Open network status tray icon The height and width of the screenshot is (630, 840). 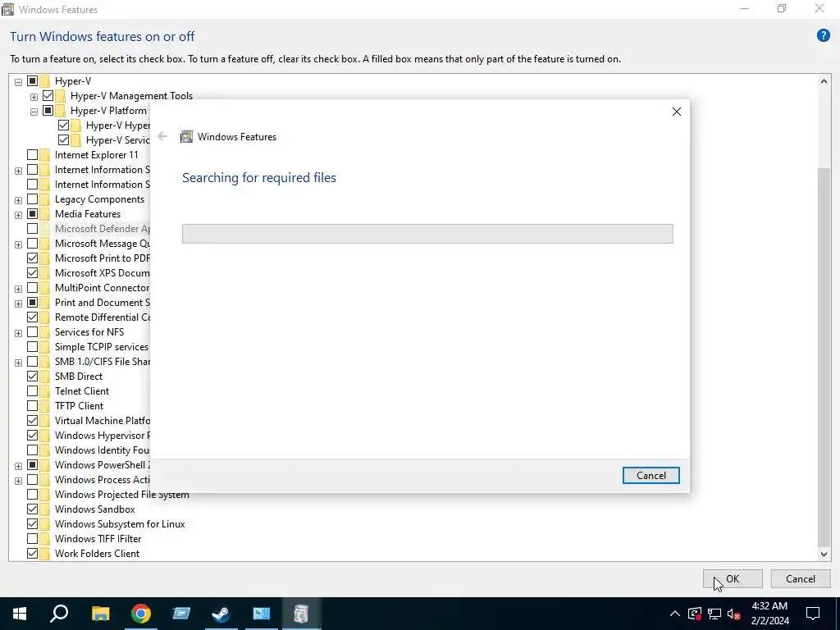tap(714, 614)
